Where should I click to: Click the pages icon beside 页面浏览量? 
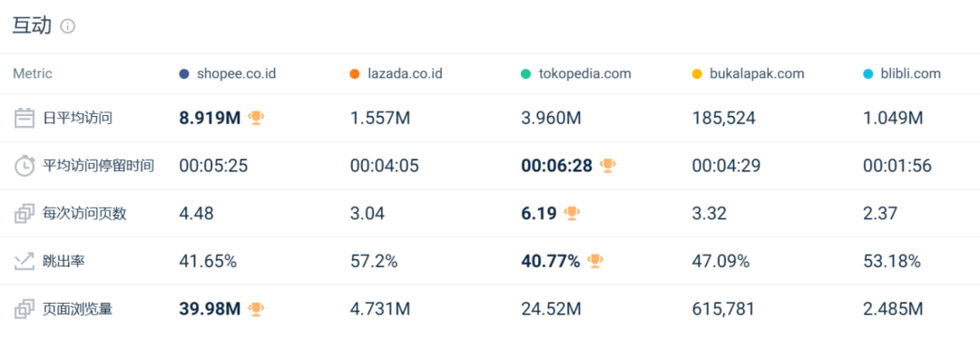pos(24,309)
